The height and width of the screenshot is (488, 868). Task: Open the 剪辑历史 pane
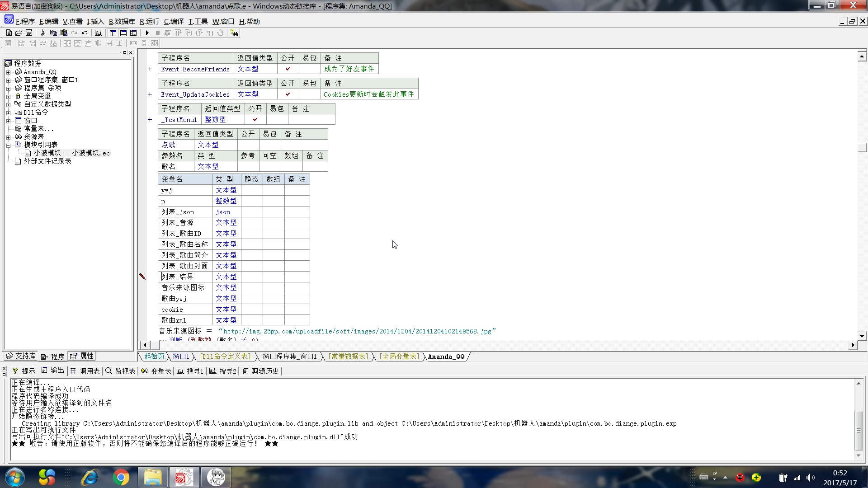261,371
